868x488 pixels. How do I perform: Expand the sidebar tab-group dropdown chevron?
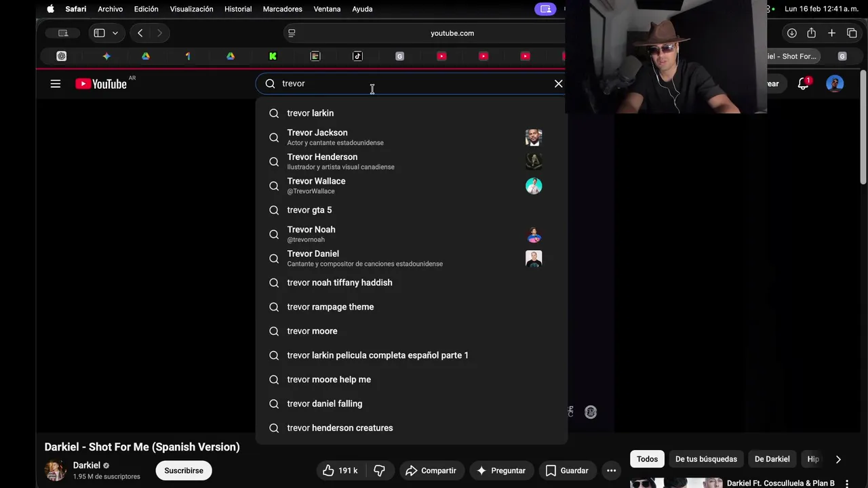115,33
